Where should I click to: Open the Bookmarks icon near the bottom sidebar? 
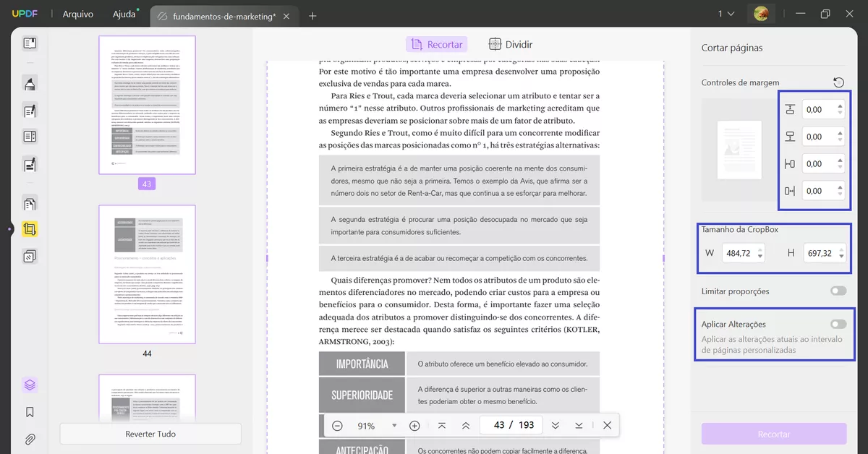pyautogui.click(x=29, y=411)
